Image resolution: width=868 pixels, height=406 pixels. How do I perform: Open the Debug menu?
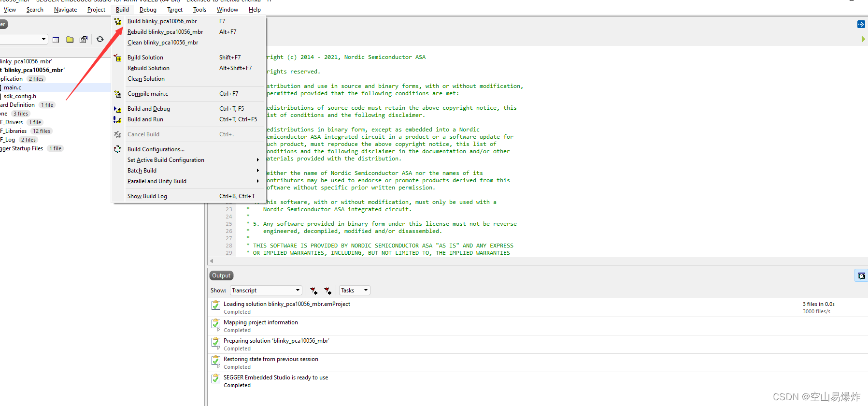point(148,10)
